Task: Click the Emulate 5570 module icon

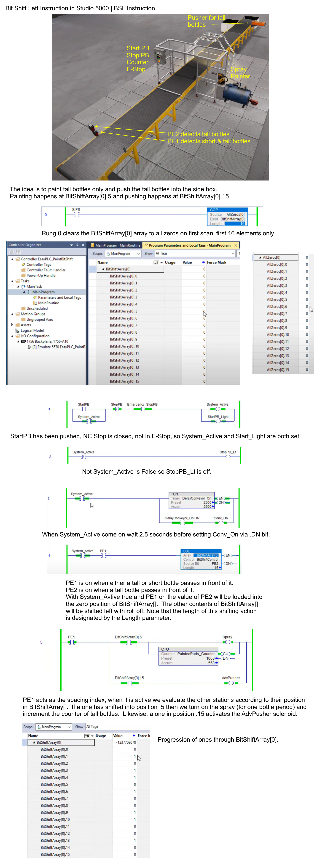Action: [x=30, y=347]
